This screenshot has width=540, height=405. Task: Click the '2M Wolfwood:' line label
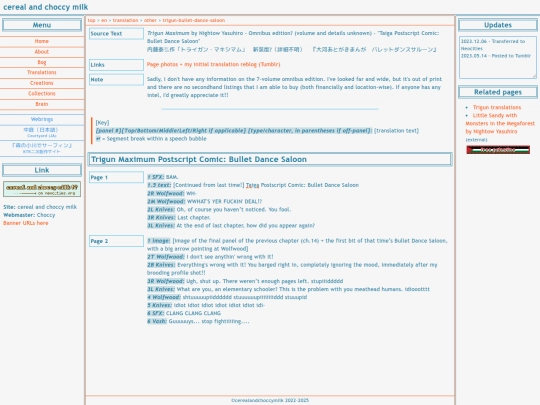point(166,201)
